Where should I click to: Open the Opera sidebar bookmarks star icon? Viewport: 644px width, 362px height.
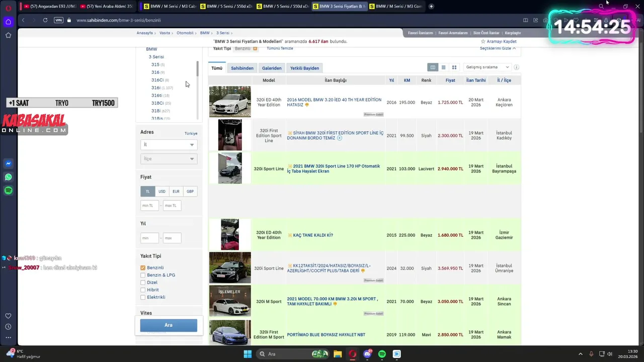pyautogui.click(x=8, y=35)
